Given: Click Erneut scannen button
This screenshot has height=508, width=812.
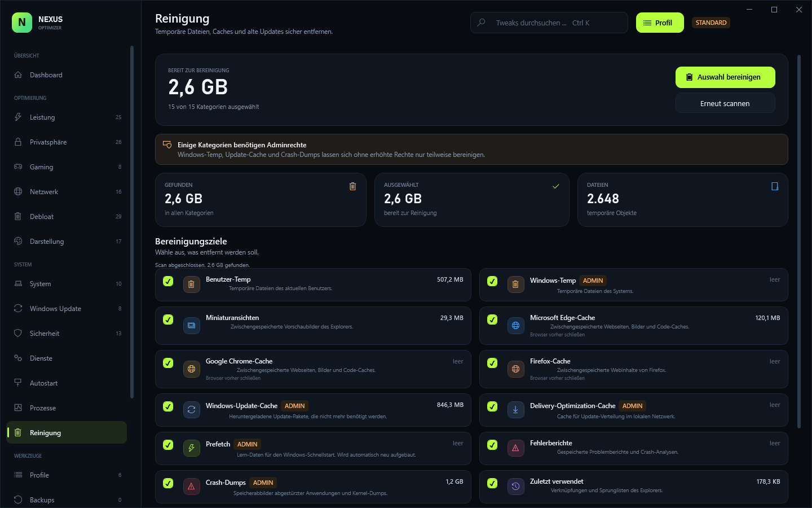Looking at the screenshot, I should pos(725,103).
